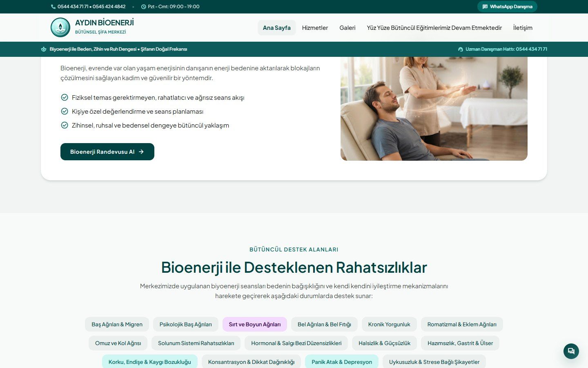Select Yüz Yüze Bütüncül Eğitimlerimiz menu item

(x=434, y=28)
